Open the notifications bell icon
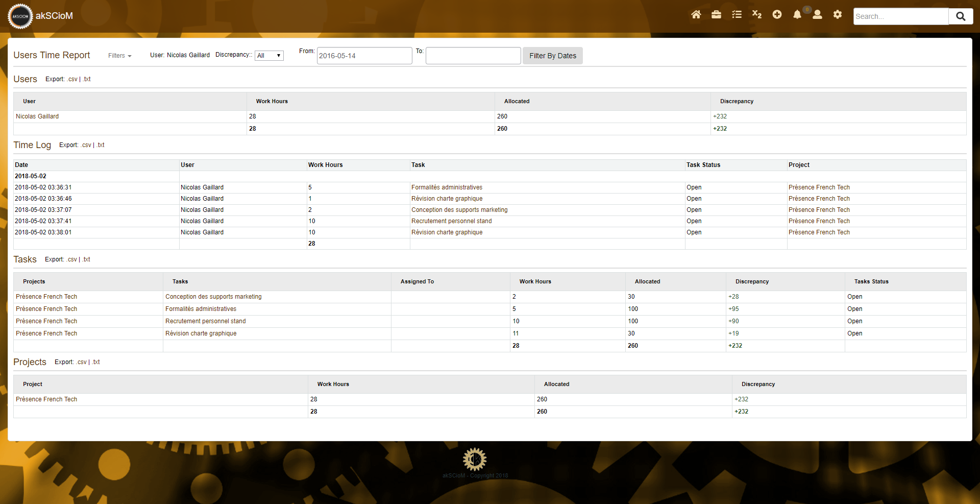Viewport: 980px width, 504px height. pyautogui.click(x=797, y=15)
